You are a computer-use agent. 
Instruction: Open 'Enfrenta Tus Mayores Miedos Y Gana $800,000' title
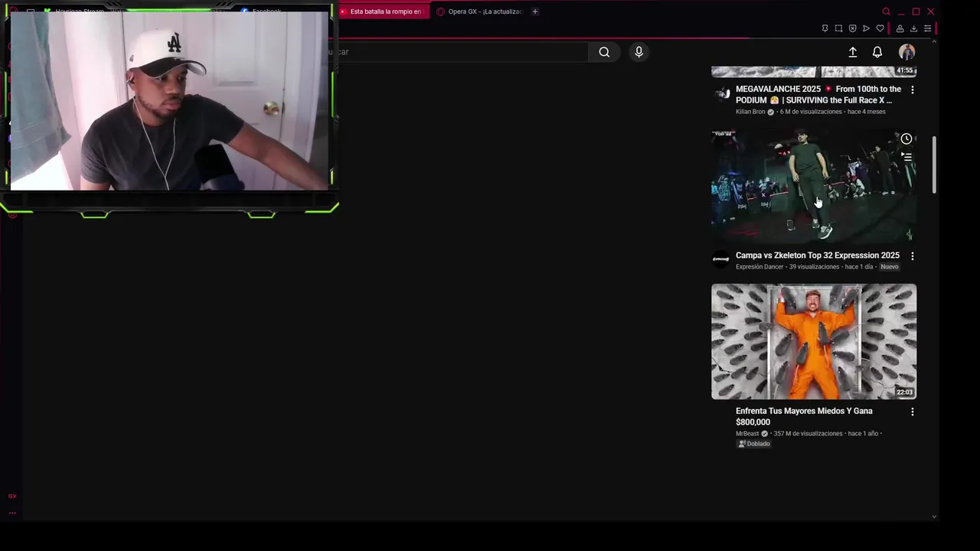pos(804,416)
